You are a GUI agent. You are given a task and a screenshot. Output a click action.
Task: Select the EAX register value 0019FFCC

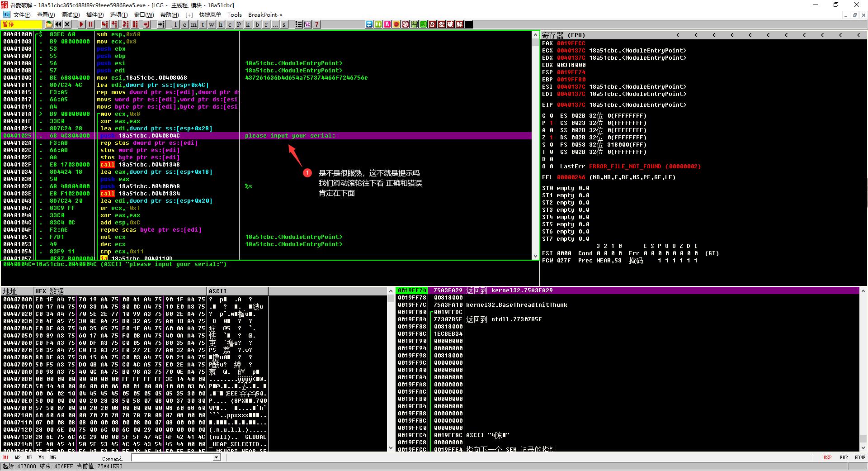coord(571,43)
